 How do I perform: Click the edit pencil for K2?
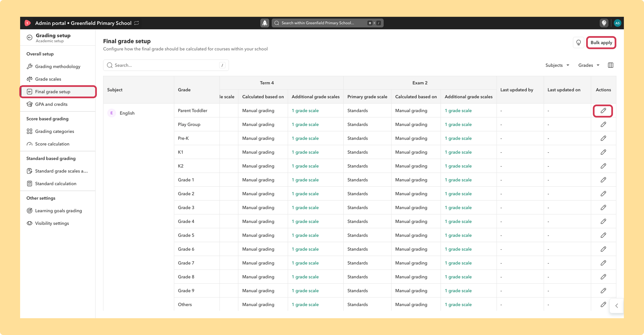tap(603, 166)
